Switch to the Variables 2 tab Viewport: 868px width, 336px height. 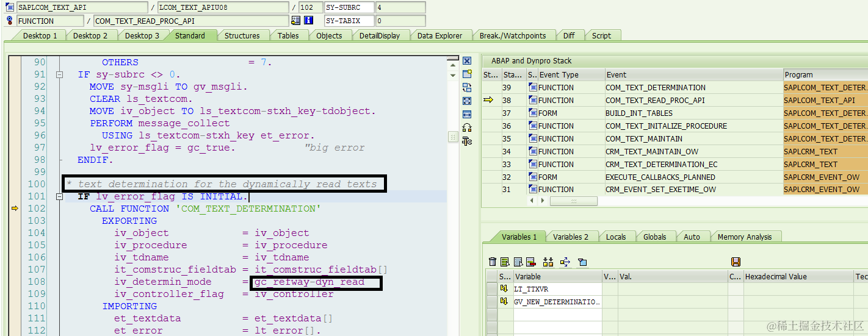(x=571, y=237)
